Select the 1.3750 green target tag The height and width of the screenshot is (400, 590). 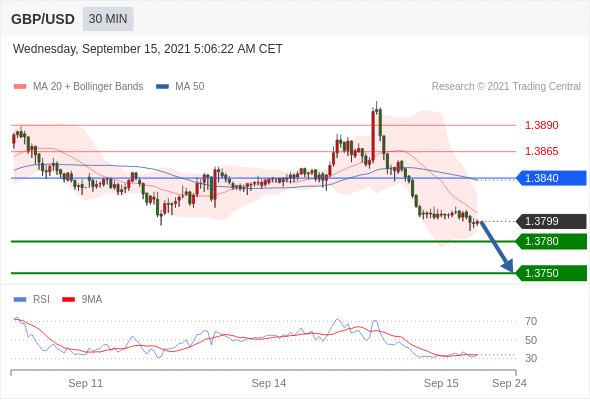(551, 273)
